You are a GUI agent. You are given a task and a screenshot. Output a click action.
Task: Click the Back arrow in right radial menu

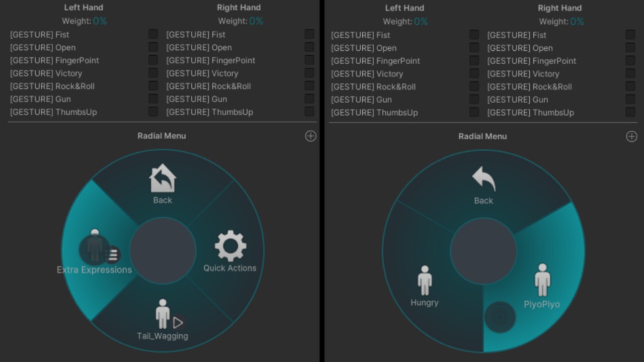click(484, 179)
